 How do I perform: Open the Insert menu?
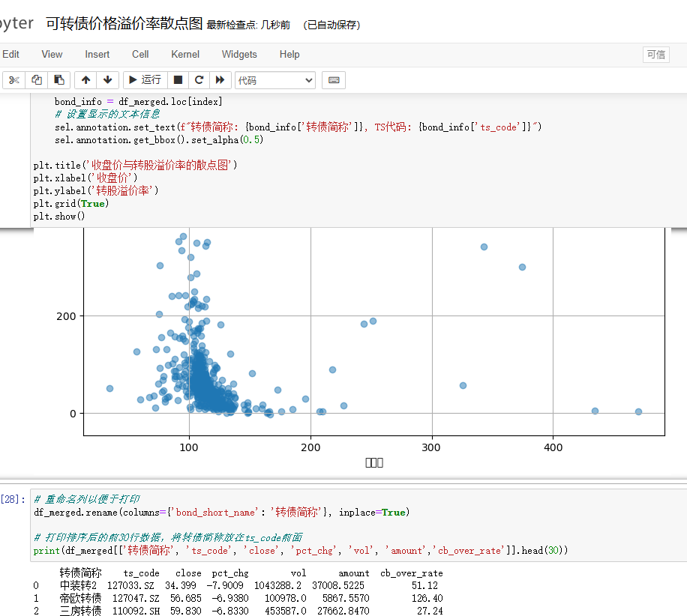pyautogui.click(x=97, y=54)
